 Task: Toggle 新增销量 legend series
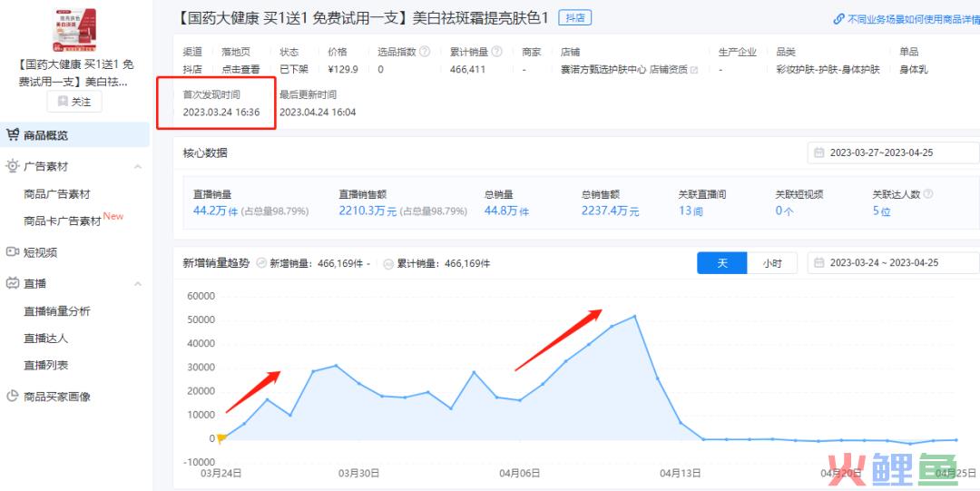pos(312,264)
